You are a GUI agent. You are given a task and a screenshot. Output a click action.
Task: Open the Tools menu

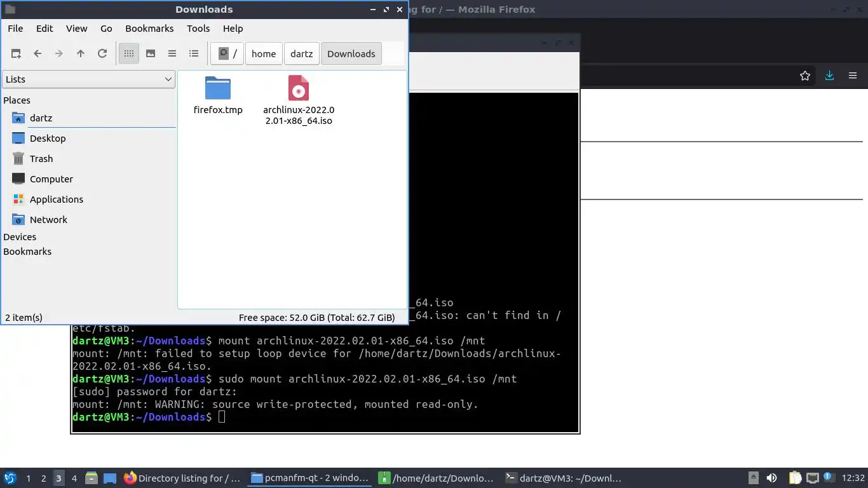(198, 29)
